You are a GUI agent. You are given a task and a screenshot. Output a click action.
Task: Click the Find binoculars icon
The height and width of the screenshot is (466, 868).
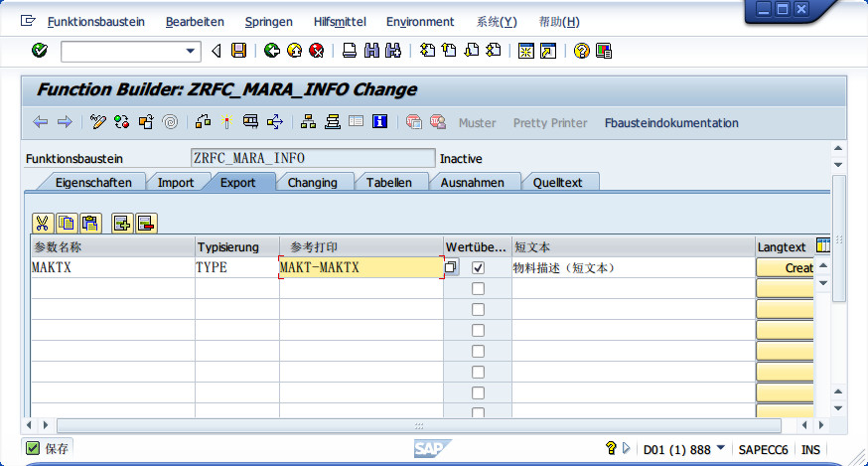371,51
